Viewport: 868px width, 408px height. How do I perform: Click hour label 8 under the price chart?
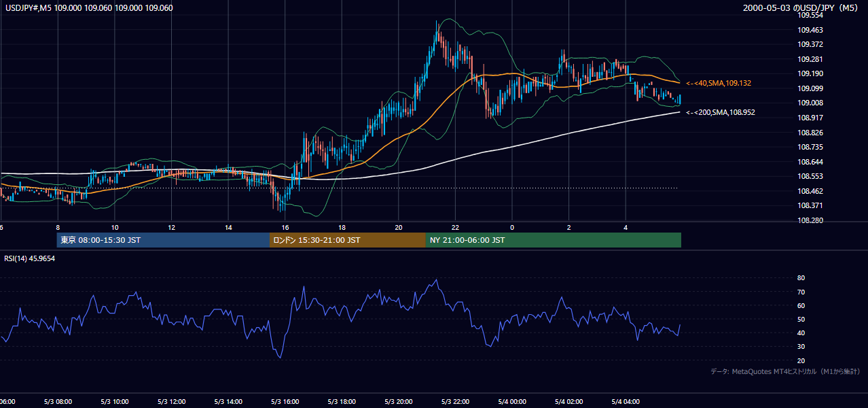[58, 228]
